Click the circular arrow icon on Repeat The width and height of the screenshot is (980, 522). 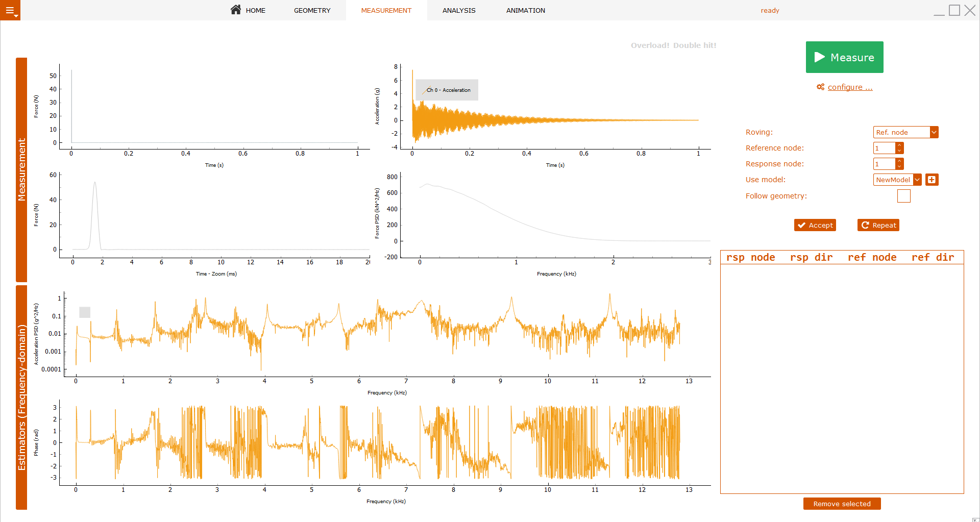tap(865, 225)
